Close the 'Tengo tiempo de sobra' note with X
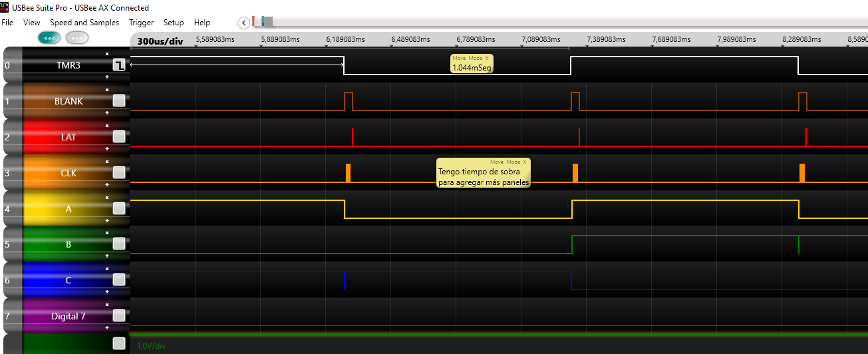This screenshot has width=868, height=354. tap(524, 162)
